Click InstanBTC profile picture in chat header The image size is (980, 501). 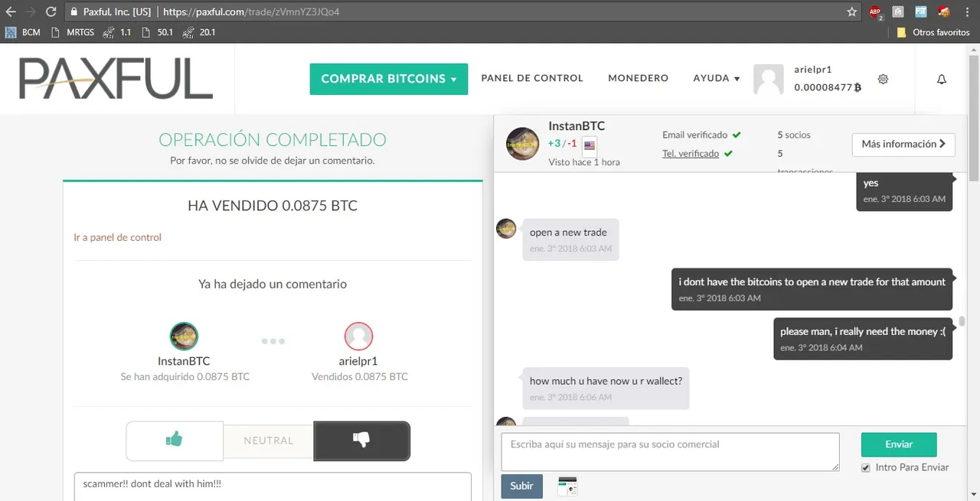[523, 144]
